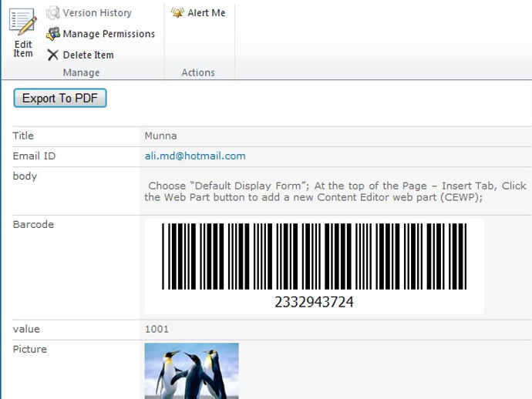
Task: Click the Title value Munna
Action: tap(160, 136)
